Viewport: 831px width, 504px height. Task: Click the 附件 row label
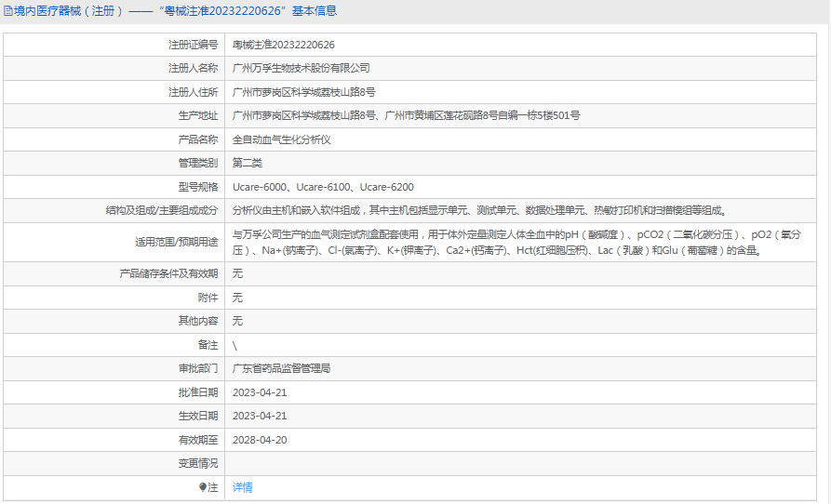(x=208, y=298)
